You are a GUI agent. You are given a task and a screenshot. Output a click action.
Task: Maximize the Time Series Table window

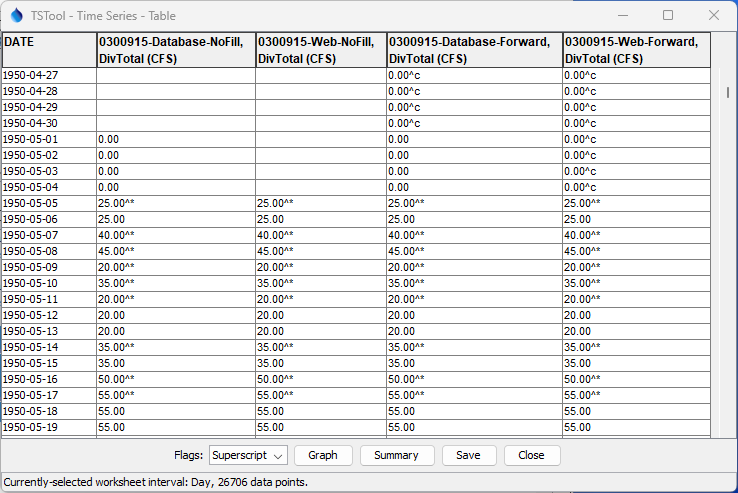pyautogui.click(x=668, y=16)
